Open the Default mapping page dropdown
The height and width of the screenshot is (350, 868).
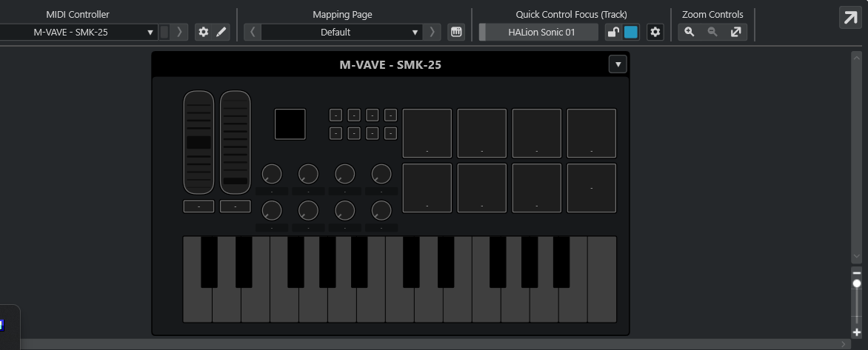(341, 32)
